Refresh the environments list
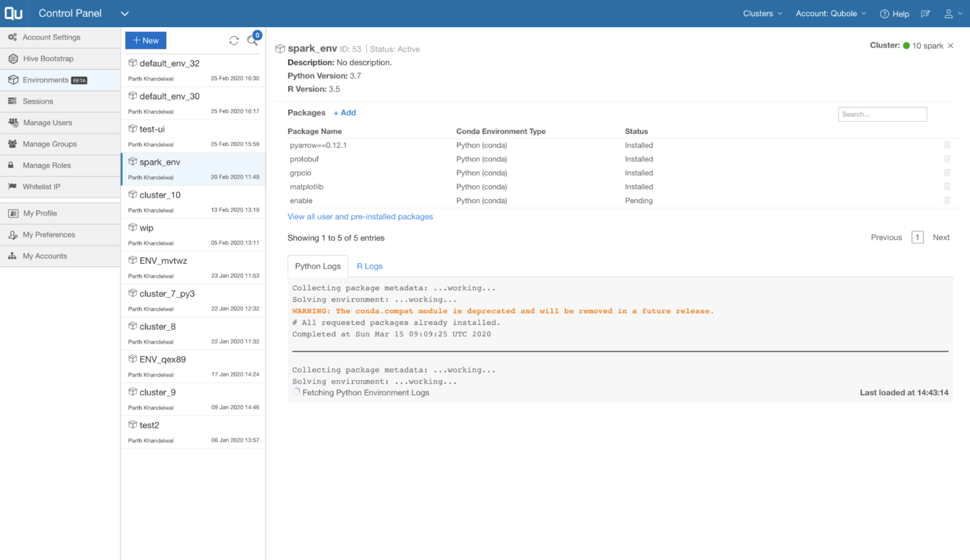Image resolution: width=970 pixels, height=560 pixels. coord(234,40)
